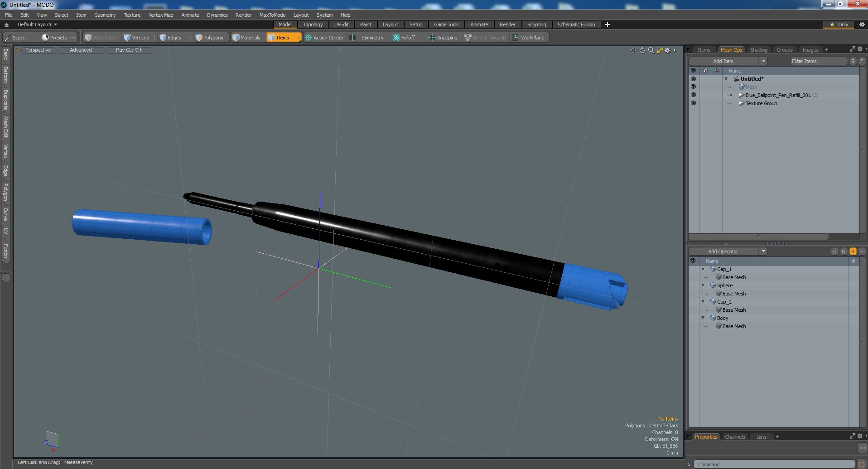Toggle the F button beside Add Operator
Image resolution: width=868 pixels, height=469 pixels.
tap(862, 251)
